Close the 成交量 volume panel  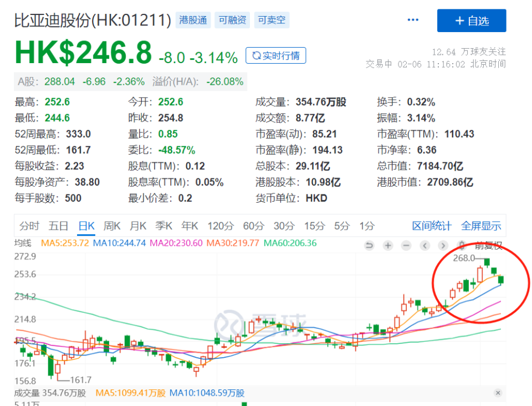pyautogui.click(x=498, y=393)
